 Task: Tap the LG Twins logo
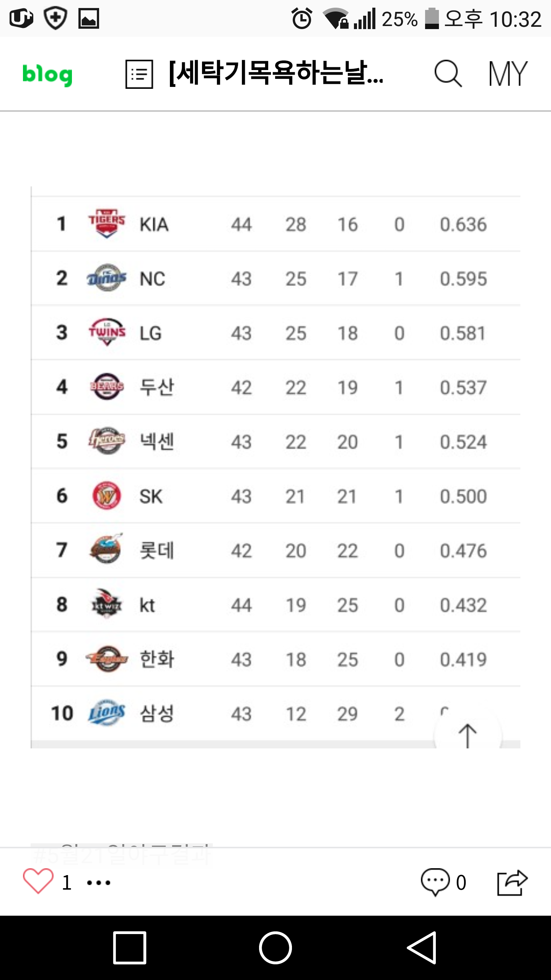pos(107,332)
